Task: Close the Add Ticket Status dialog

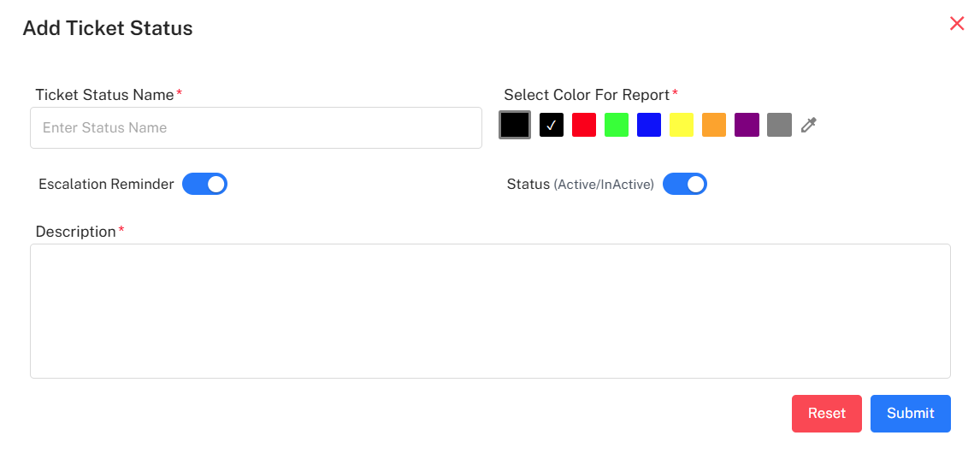Action: (x=957, y=24)
